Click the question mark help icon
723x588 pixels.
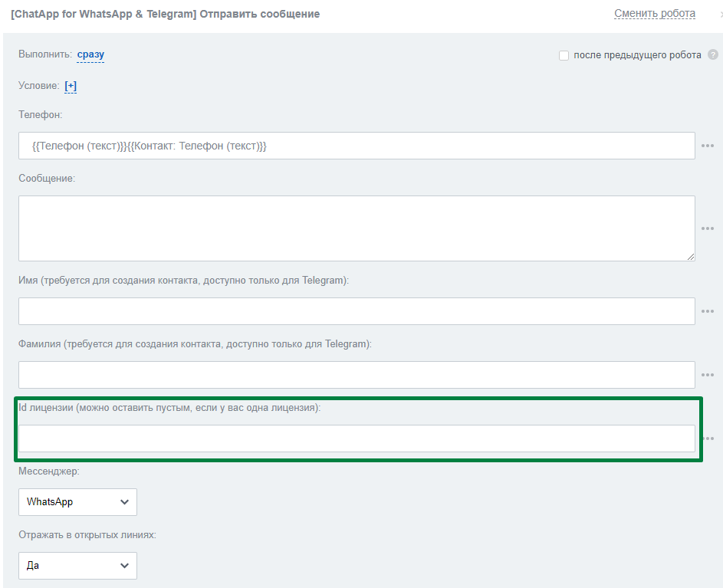coord(713,55)
